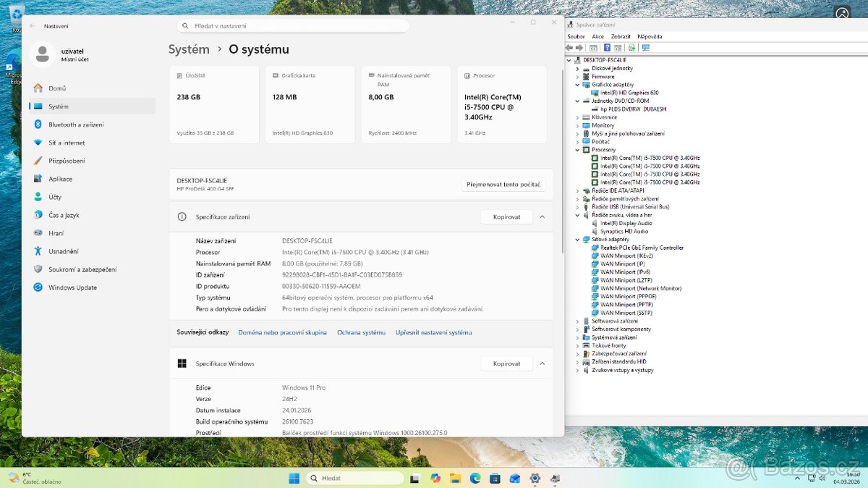The height and width of the screenshot is (488, 868).
Task: Click the Hledat v nastavení search field
Action: point(293,26)
